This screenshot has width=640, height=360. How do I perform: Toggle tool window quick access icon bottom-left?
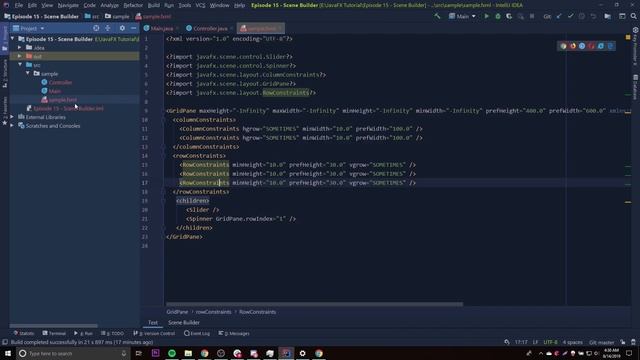(5, 342)
